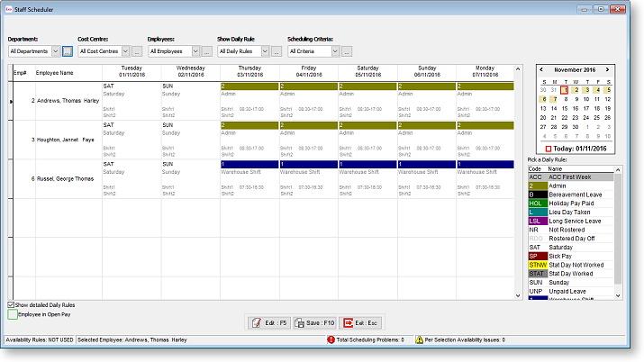Go to previous month in calendar
The width and height of the screenshot is (644, 362).
[542, 69]
